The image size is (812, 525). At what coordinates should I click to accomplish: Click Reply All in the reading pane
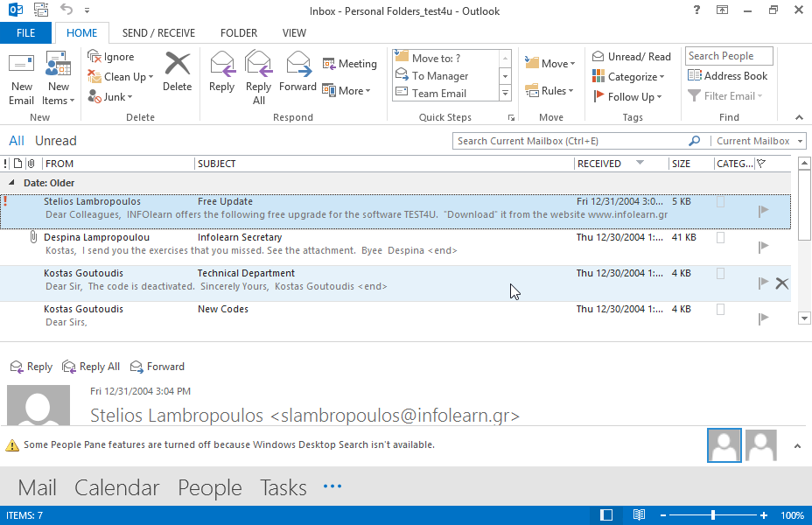click(91, 367)
